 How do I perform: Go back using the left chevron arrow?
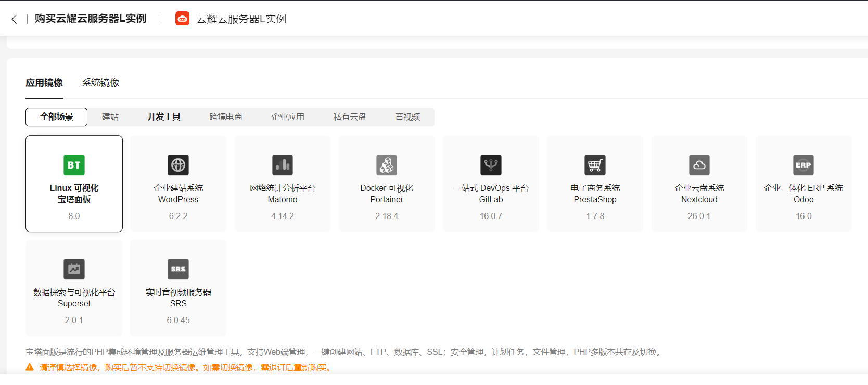click(14, 19)
